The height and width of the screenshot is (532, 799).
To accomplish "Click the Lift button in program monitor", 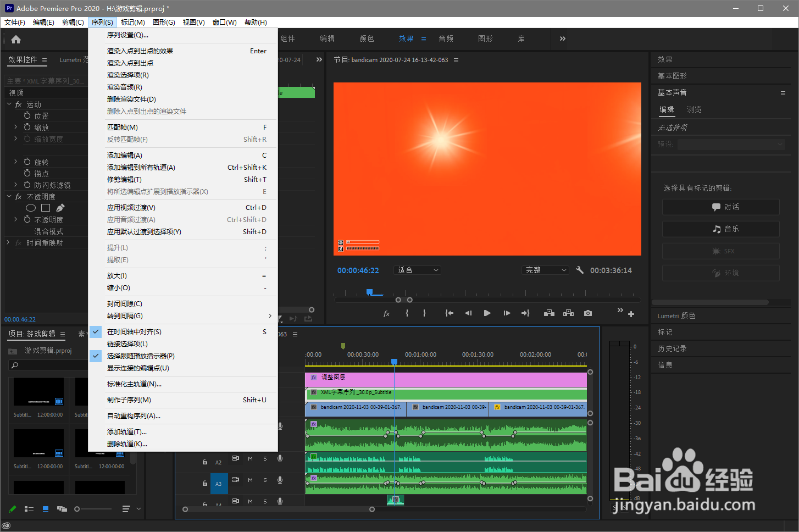I will pos(549,313).
